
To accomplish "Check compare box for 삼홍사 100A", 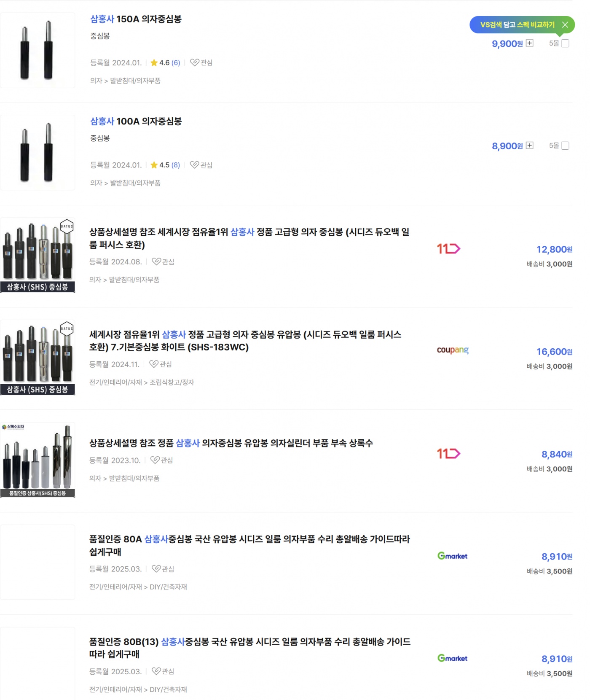I will tap(565, 146).
